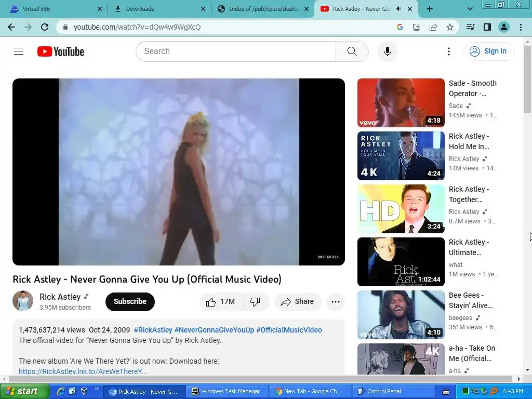Like the video with thumbs up

(x=221, y=302)
